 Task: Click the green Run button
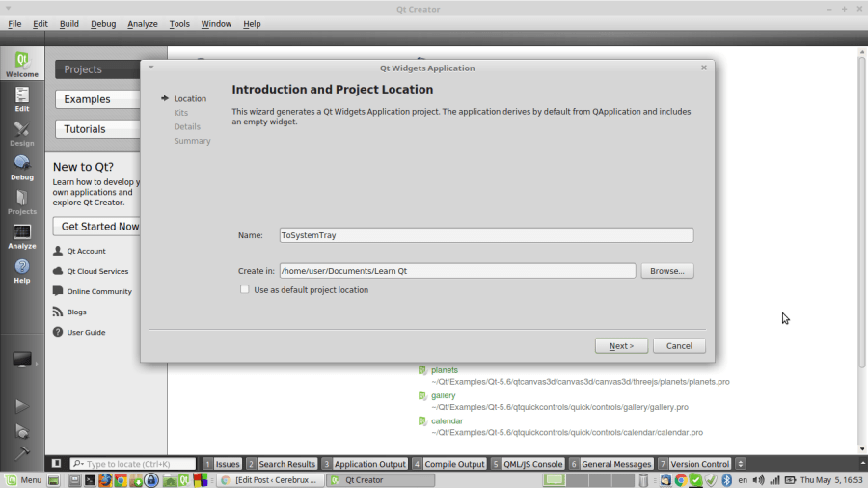click(21, 406)
